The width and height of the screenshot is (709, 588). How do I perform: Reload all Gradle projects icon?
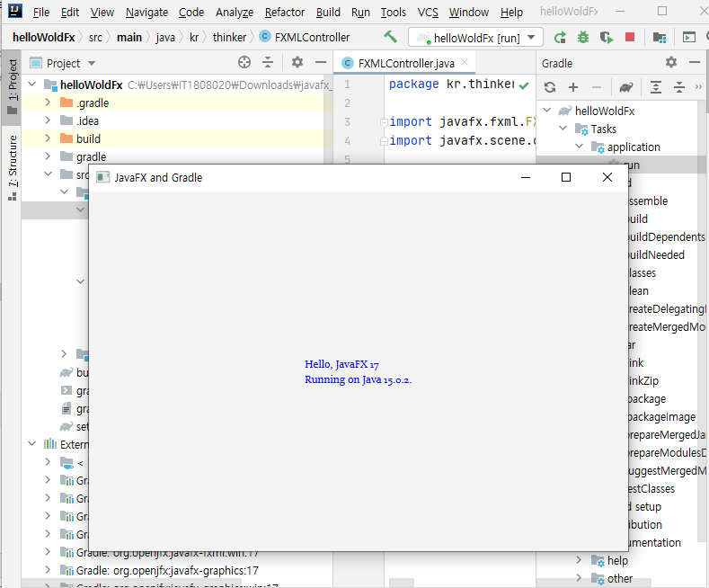click(550, 87)
